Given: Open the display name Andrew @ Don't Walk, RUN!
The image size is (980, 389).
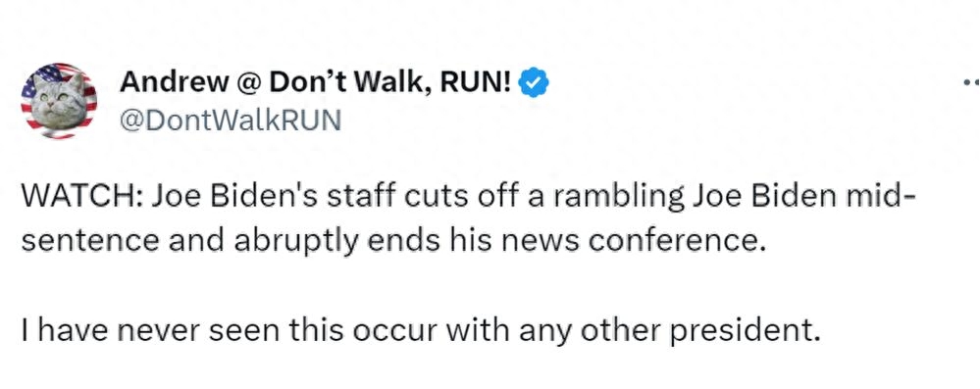Looking at the screenshot, I should point(316,83).
